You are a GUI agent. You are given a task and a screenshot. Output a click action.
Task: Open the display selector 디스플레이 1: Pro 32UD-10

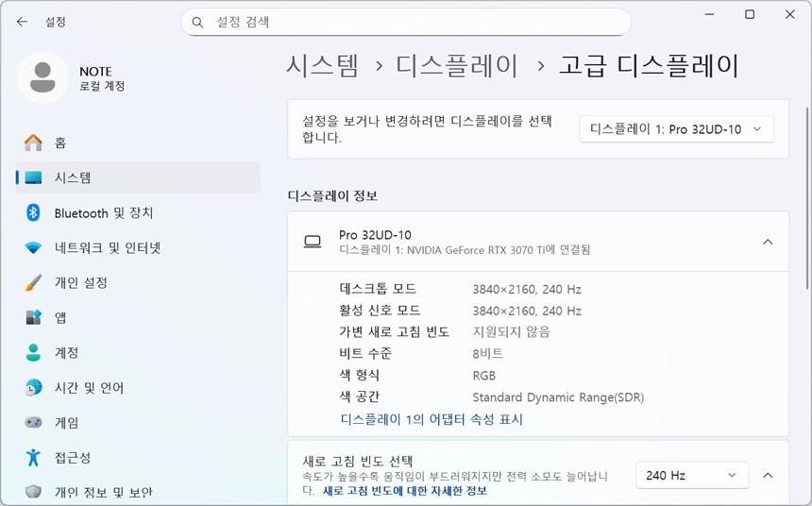pyautogui.click(x=676, y=129)
